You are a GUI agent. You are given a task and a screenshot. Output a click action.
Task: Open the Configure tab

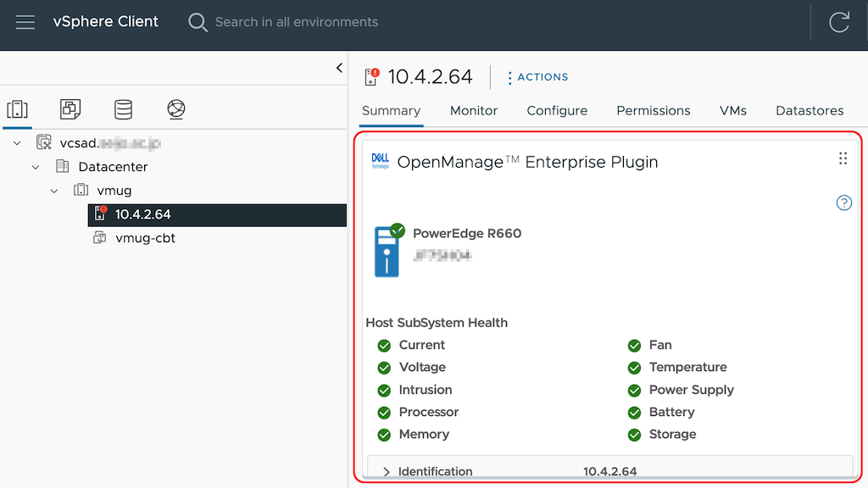557,111
